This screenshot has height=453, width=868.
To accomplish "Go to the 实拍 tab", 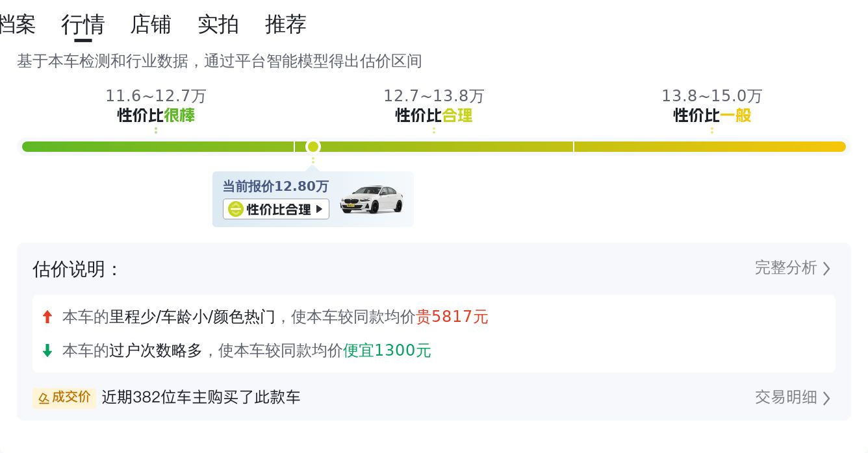I will [218, 25].
